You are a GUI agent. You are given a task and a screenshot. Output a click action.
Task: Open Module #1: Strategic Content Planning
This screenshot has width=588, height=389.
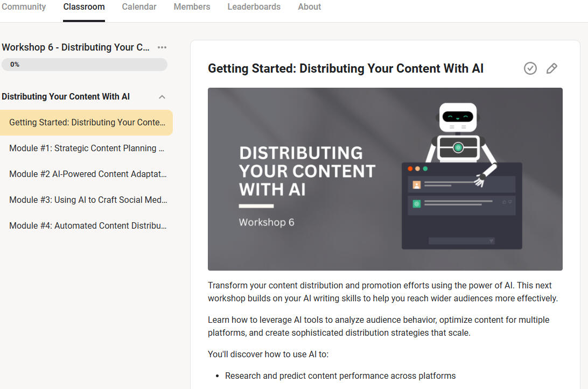(87, 148)
